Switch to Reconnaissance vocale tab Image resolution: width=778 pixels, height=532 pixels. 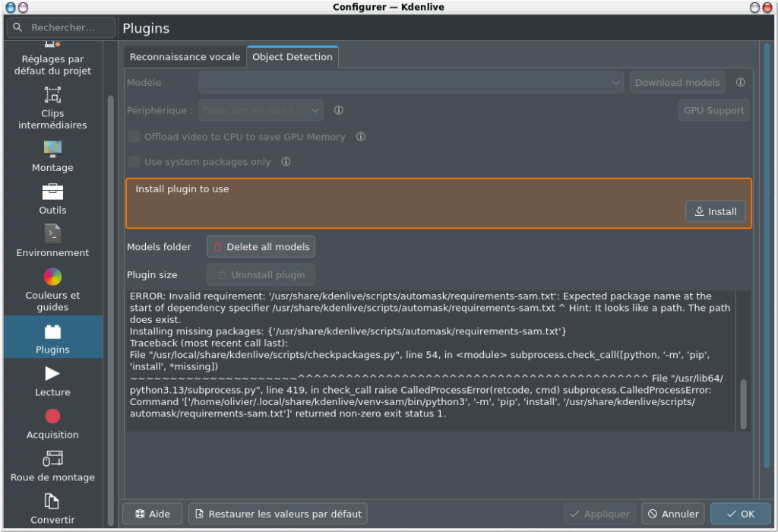click(185, 57)
